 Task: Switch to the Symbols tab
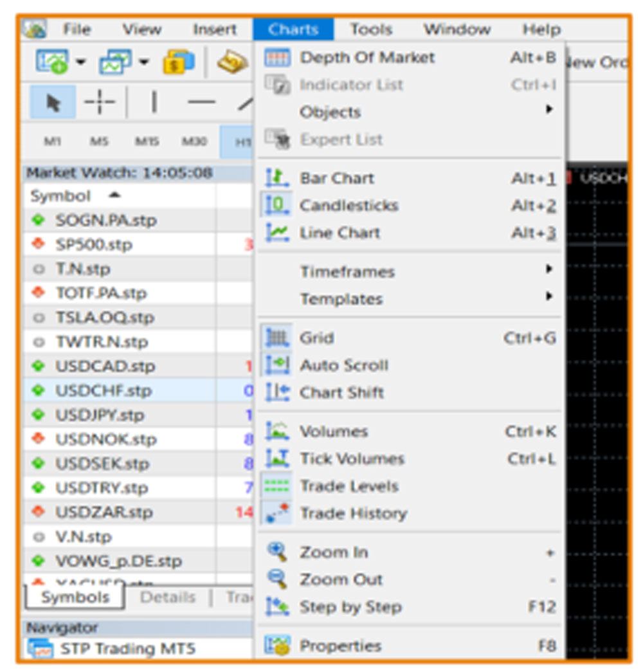pyautogui.click(x=75, y=597)
